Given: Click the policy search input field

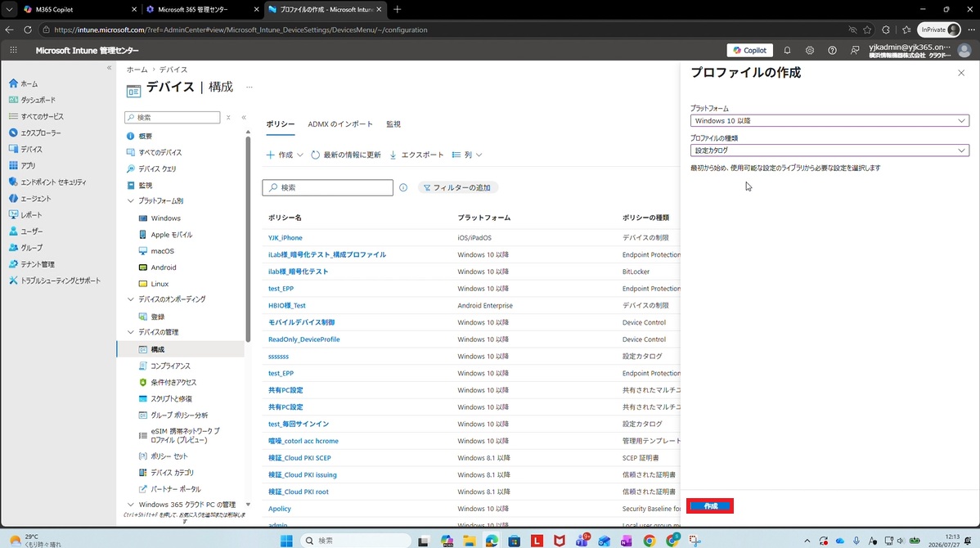Looking at the screenshot, I should (327, 187).
